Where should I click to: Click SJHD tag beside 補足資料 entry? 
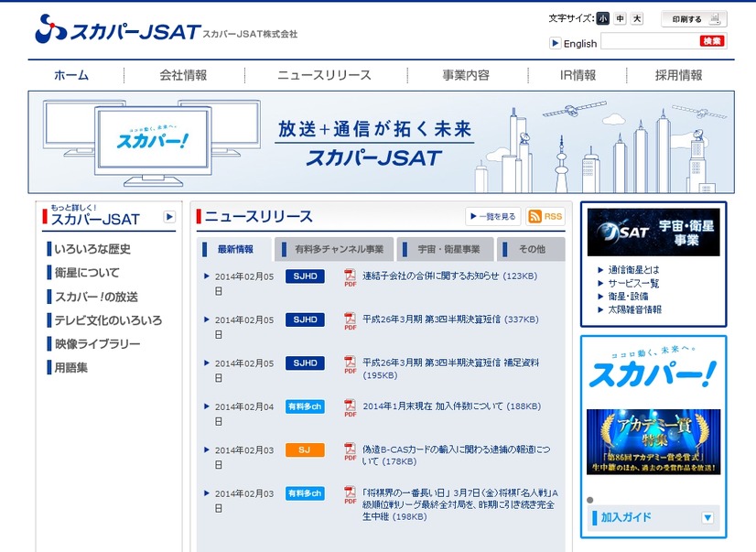point(305,363)
